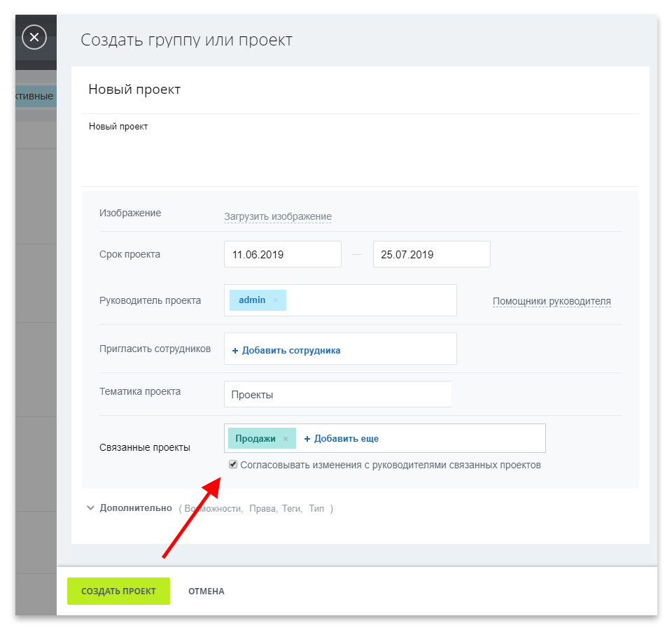The height and width of the screenshot is (630, 672).
Task: Remove admin from project manager field
Action: 276,300
